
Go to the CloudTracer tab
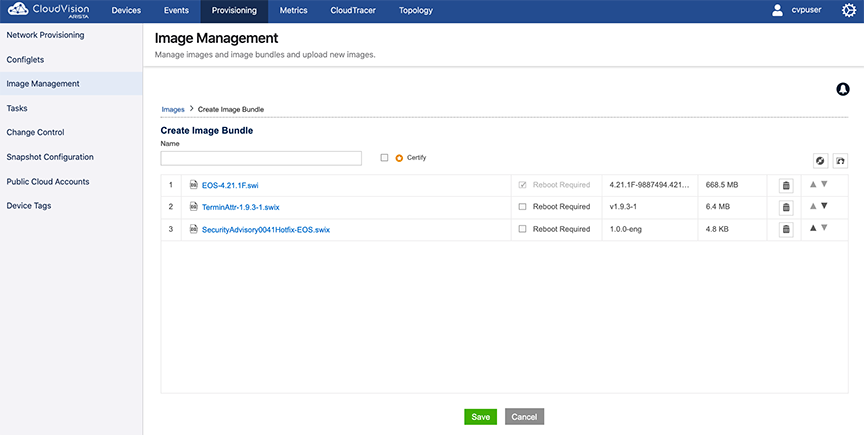click(x=353, y=10)
